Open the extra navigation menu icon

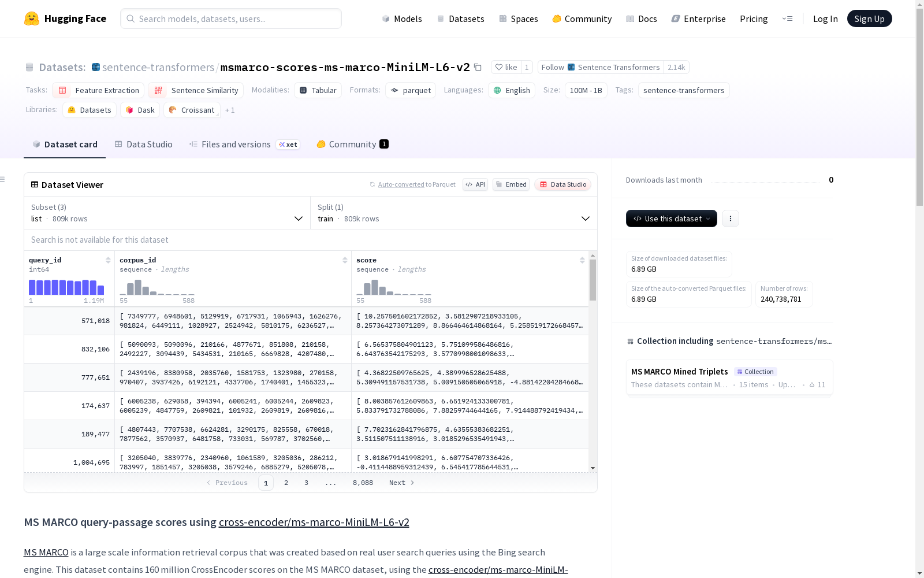787,18
